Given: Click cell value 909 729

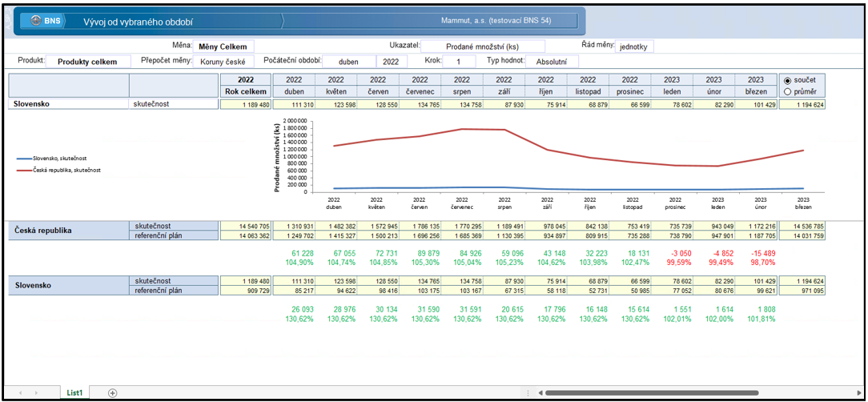Looking at the screenshot, I should point(245,290).
